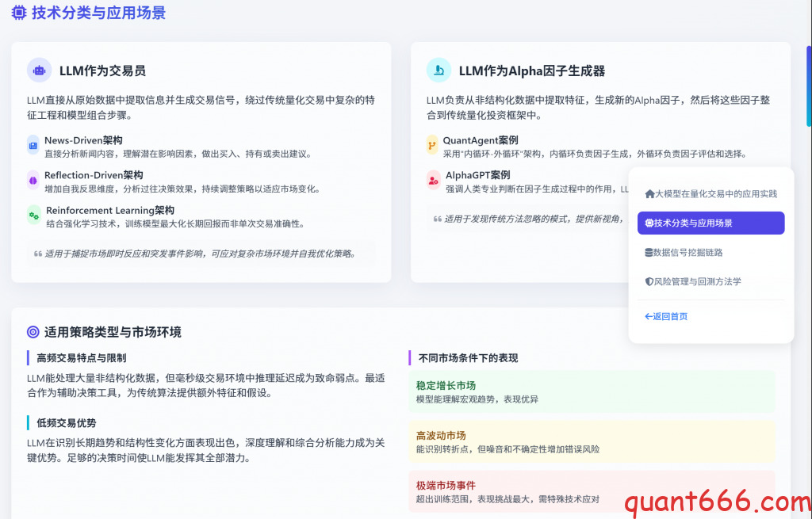Click text 采用"内循环-外循环"架构
The height and width of the screenshot is (519, 812).
[x=493, y=154]
